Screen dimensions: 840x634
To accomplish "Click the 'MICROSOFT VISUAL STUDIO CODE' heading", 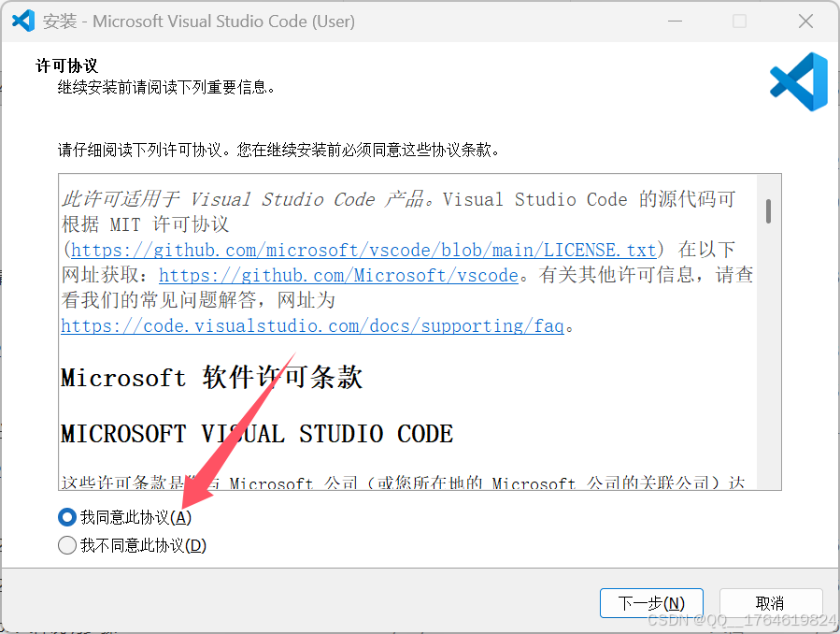I will coord(257,434).
